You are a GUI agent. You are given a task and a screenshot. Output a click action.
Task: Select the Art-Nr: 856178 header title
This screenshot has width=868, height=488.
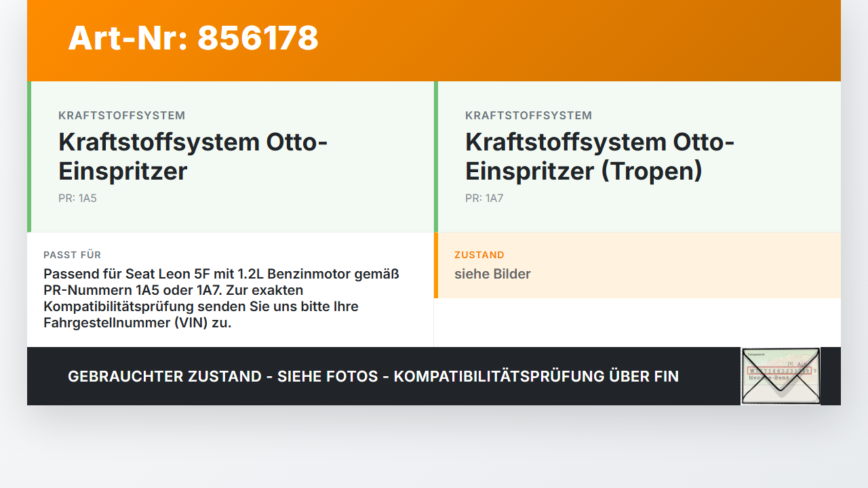(193, 38)
